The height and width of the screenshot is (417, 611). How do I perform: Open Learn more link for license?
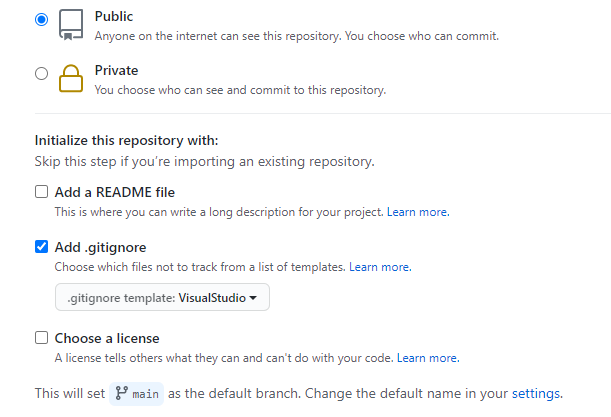click(x=428, y=358)
